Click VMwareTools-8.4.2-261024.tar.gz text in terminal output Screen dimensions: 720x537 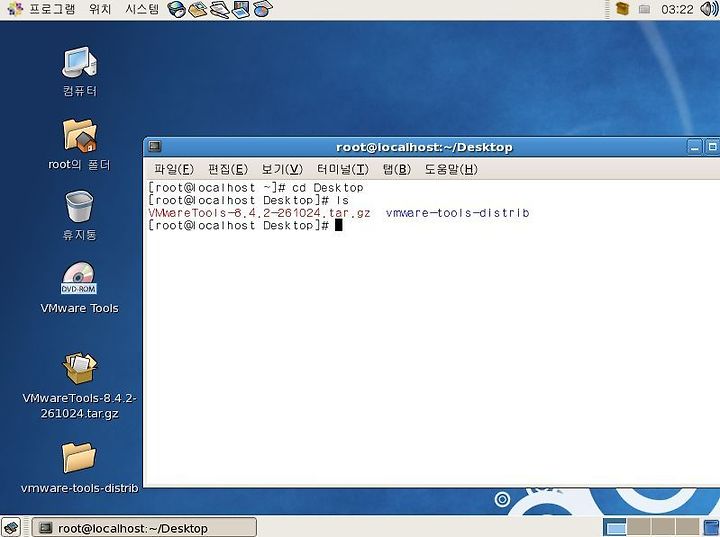point(259,213)
